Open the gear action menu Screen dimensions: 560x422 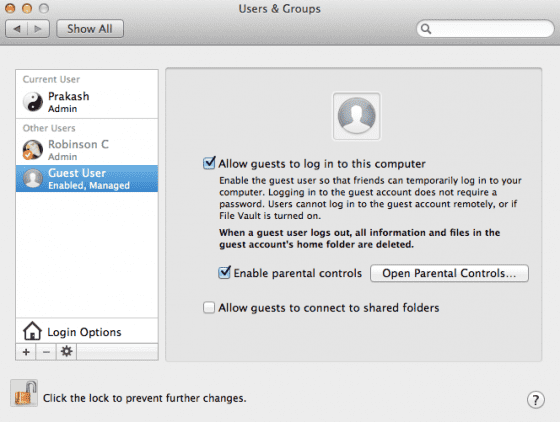(x=66, y=352)
